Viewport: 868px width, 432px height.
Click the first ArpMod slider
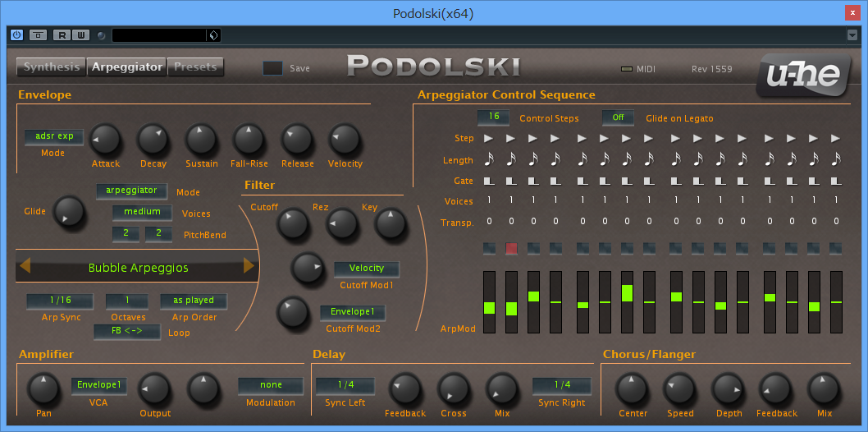[489, 302]
